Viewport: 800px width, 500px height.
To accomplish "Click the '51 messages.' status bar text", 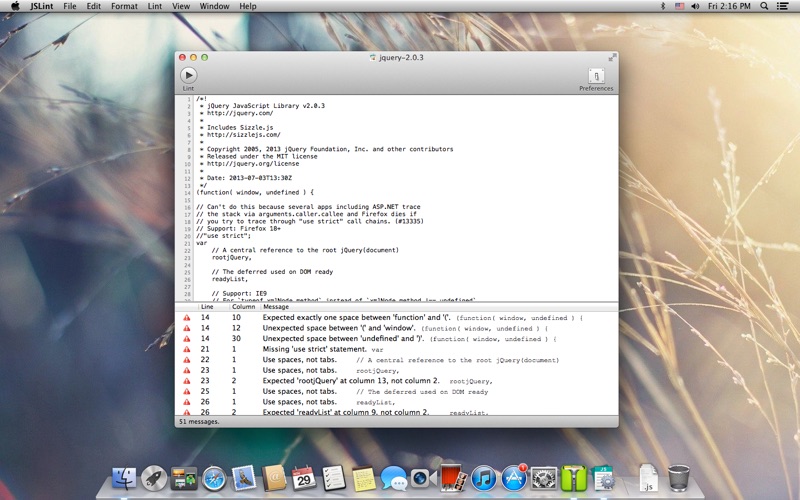I will click(x=199, y=421).
